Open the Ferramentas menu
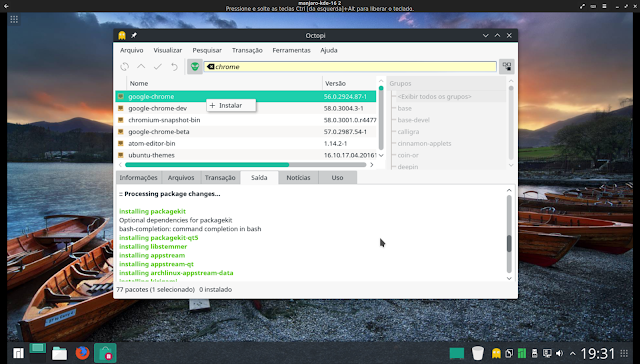The width and height of the screenshot is (640, 364). [291, 50]
